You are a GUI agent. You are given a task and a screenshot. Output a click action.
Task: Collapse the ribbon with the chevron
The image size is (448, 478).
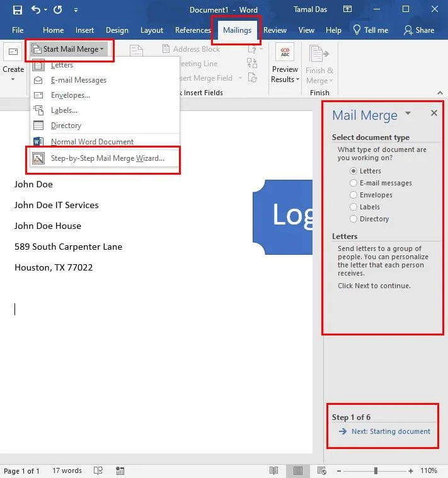click(x=440, y=93)
